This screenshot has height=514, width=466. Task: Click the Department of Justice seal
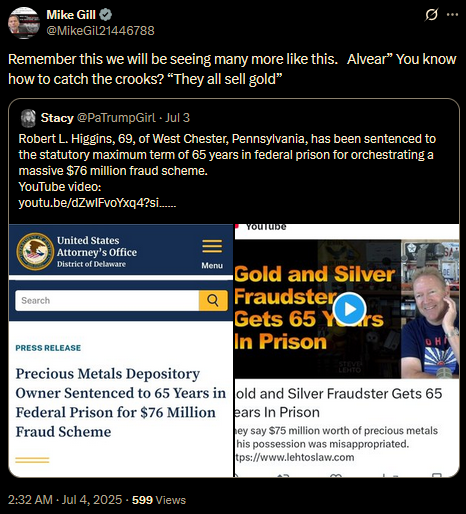(35, 252)
